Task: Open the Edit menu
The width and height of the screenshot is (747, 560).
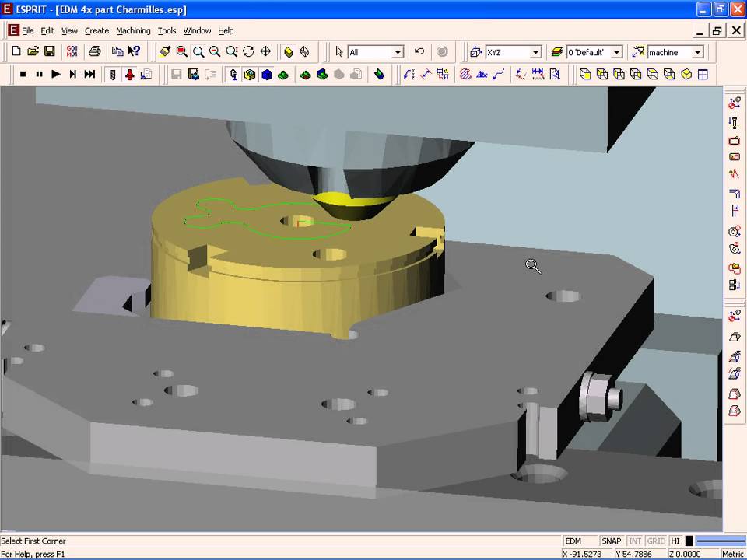Action: tap(47, 30)
